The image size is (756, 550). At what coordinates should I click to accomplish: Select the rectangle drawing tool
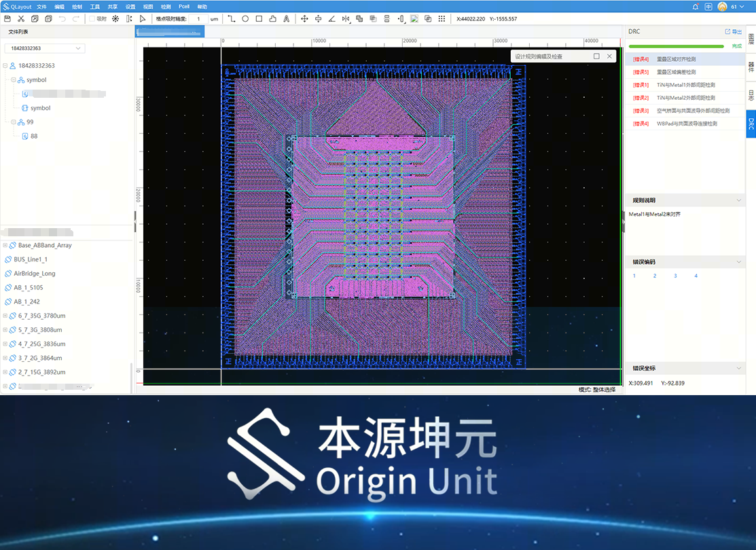point(258,19)
